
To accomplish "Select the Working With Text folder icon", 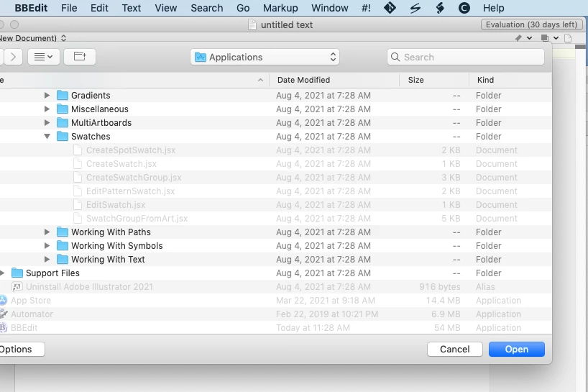I will click(63, 259).
